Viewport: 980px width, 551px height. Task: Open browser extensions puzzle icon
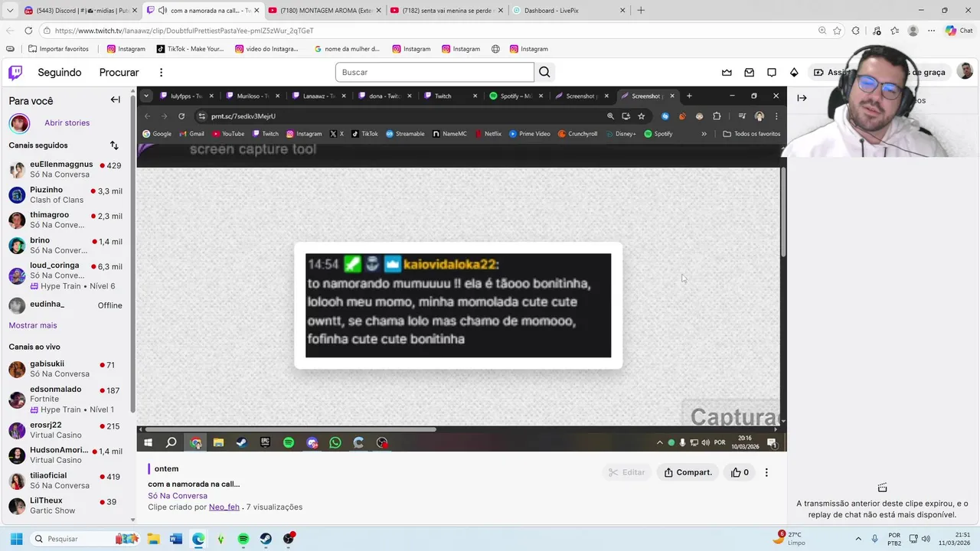point(856,31)
